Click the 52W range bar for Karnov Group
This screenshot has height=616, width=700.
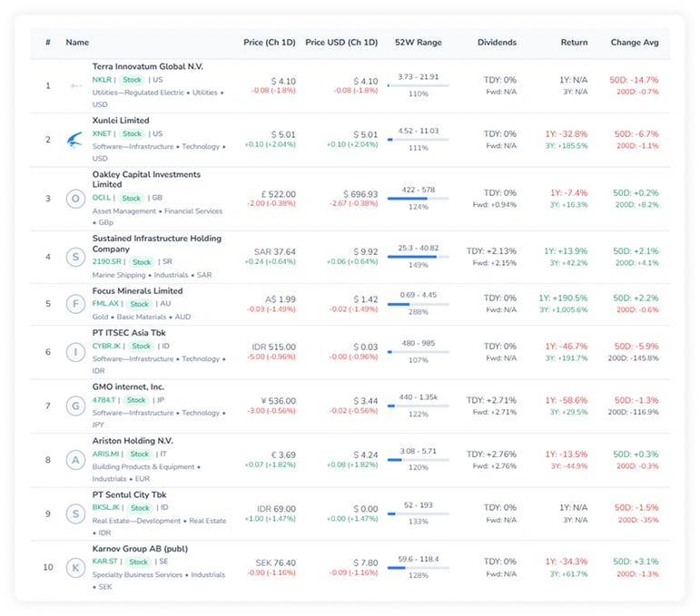click(419, 567)
